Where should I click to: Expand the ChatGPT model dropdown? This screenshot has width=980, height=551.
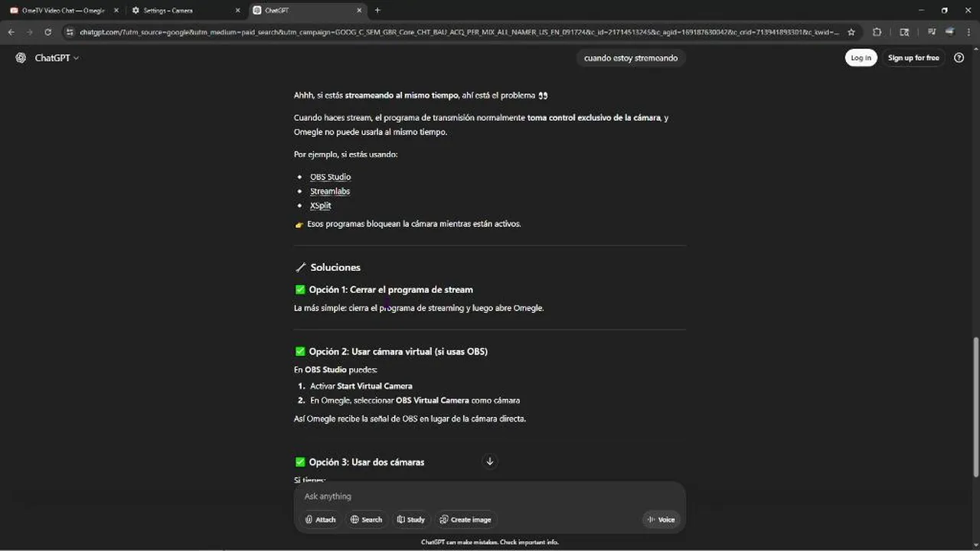(x=57, y=58)
